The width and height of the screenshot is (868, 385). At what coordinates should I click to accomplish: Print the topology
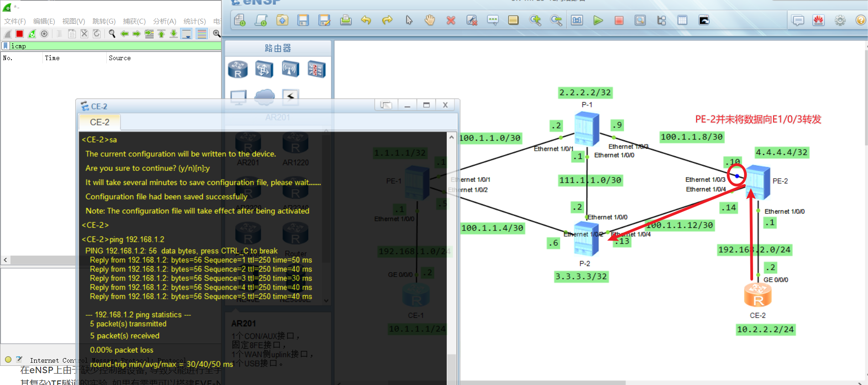346,20
